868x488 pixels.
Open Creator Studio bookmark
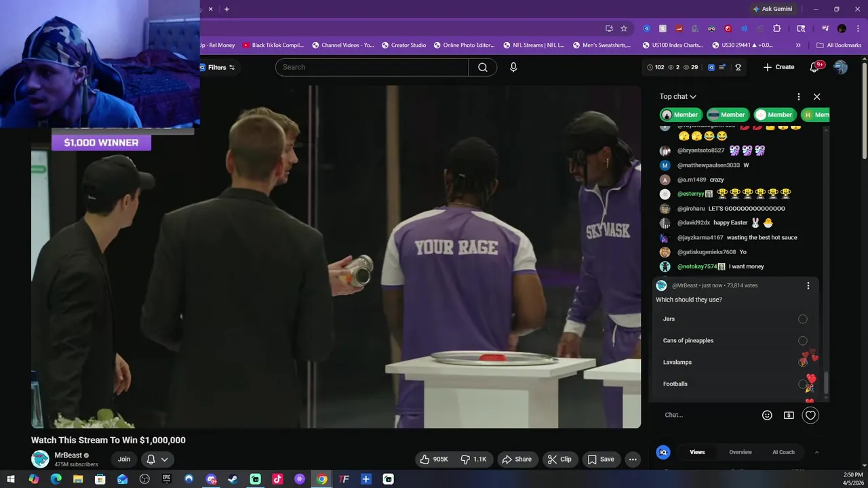pos(403,45)
